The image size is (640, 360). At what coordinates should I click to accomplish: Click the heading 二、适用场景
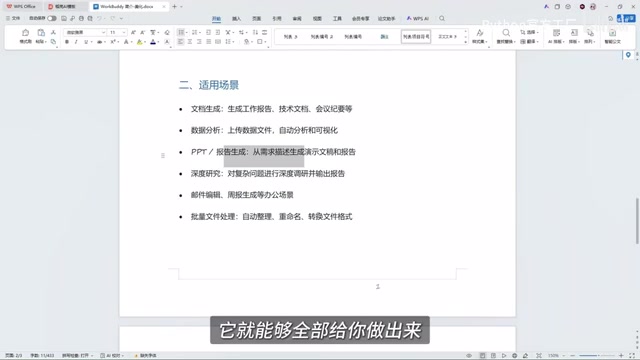(209, 85)
